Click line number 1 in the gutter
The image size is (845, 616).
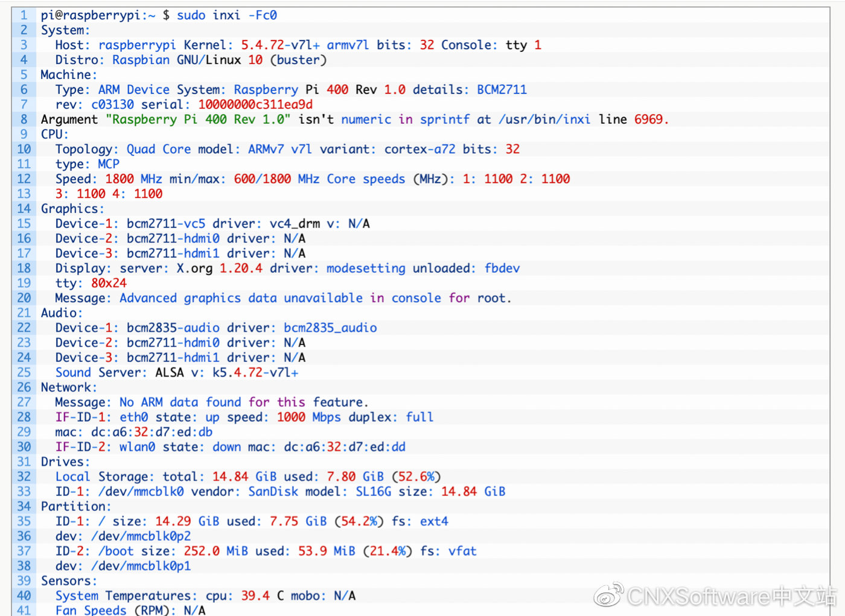pos(24,15)
